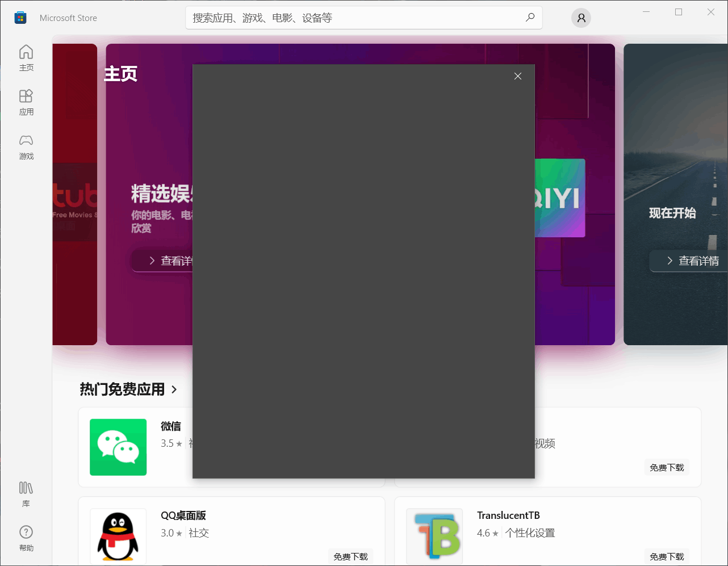Maximize the Microsoft Store window
Image resolution: width=728 pixels, height=566 pixels.
pos(679,12)
